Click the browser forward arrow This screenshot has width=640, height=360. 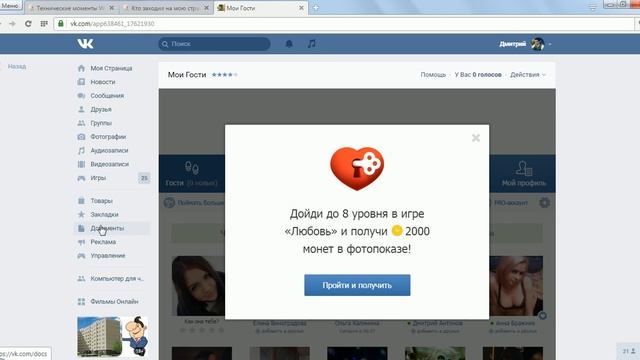click(12, 24)
